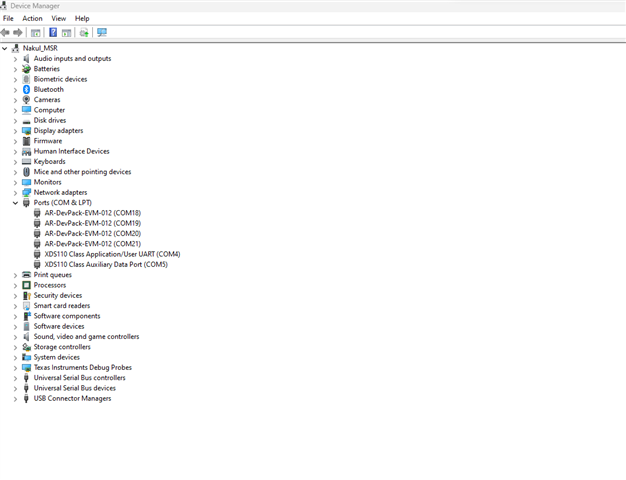Expand the Computer node
The height and width of the screenshot is (480, 626).
[15, 110]
